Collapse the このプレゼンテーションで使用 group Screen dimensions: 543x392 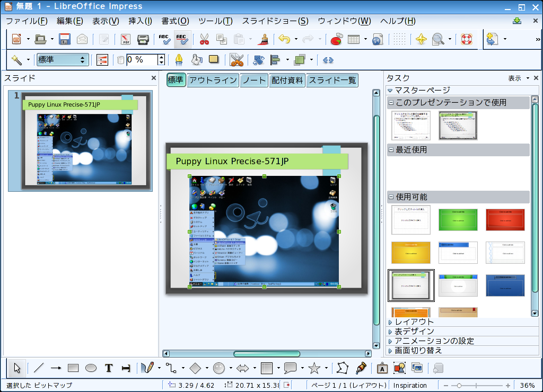[x=391, y=102]
